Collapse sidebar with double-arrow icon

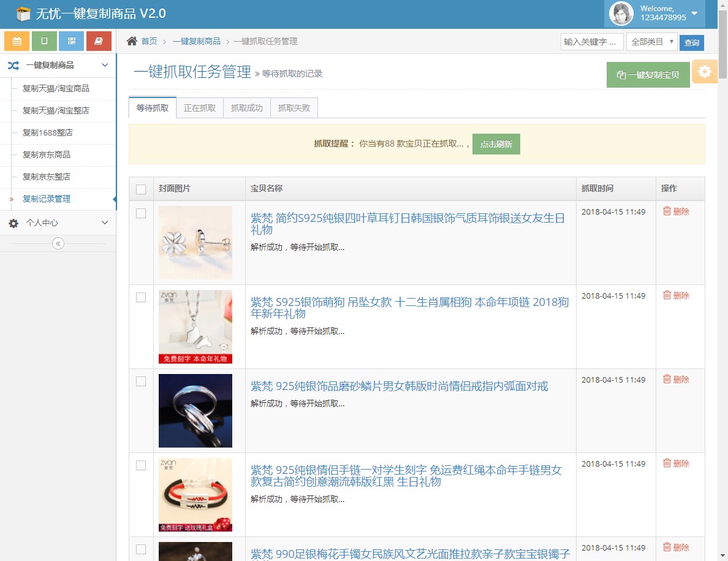58,243
